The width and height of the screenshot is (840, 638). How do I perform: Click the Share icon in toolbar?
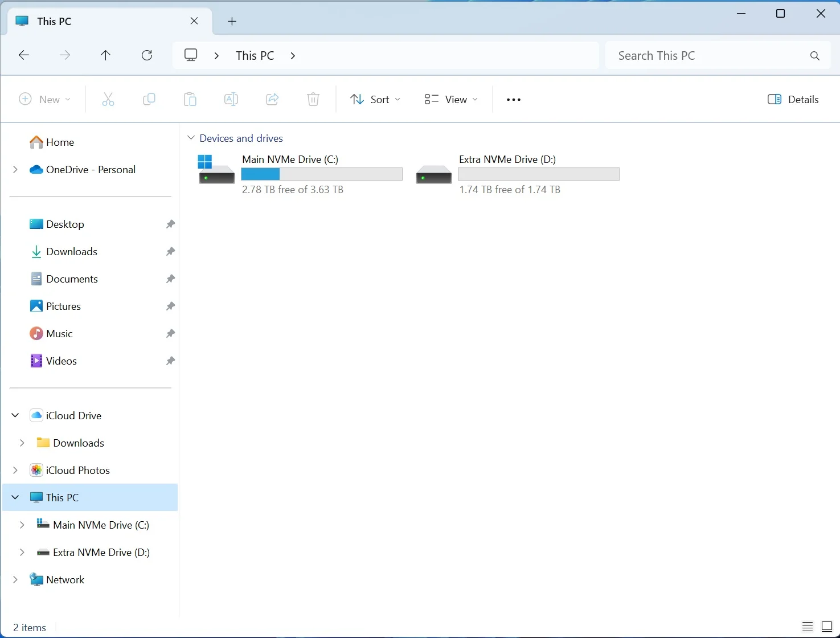click(x=272, y=100)
